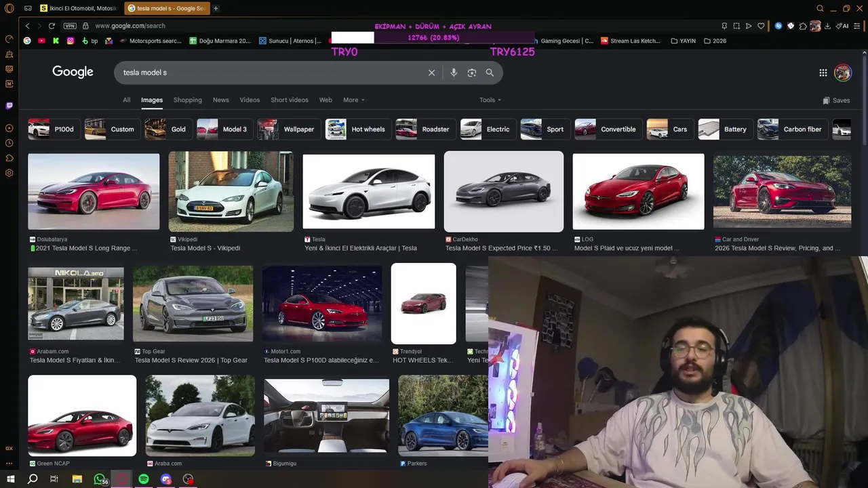Filter images by P100d chip
This screenshot has width=868, height=488.
pyautogui.click(x=53, y=129)
